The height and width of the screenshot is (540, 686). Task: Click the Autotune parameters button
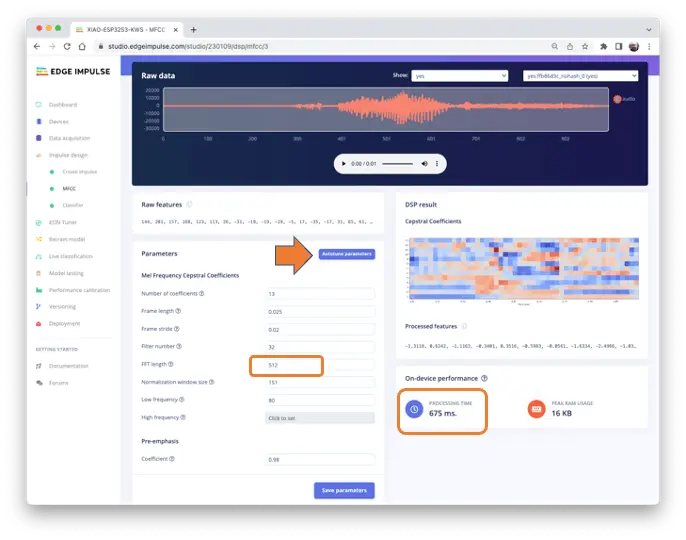(x=347, y=254)
